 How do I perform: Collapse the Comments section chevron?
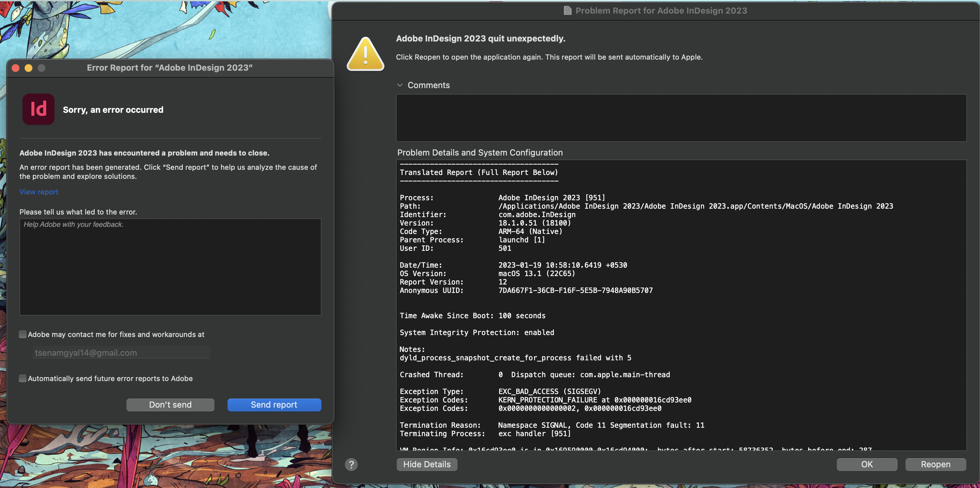click(x=400, y=85)
